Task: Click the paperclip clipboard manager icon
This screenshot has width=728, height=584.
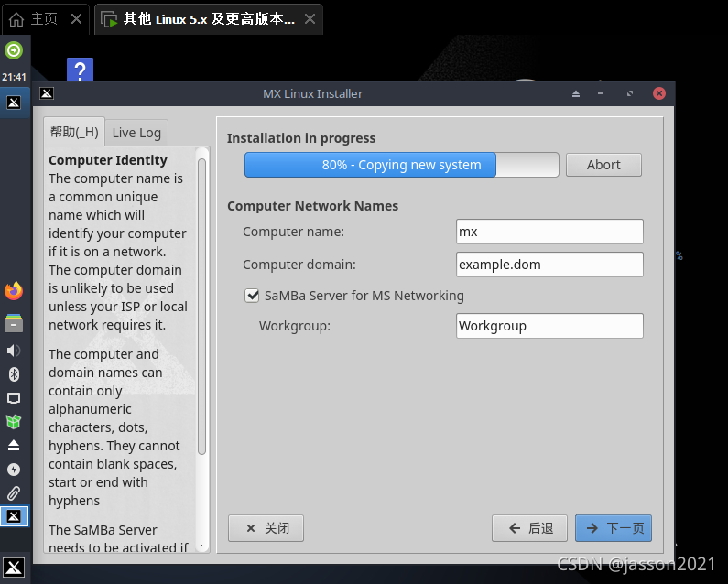Action: 14,493
